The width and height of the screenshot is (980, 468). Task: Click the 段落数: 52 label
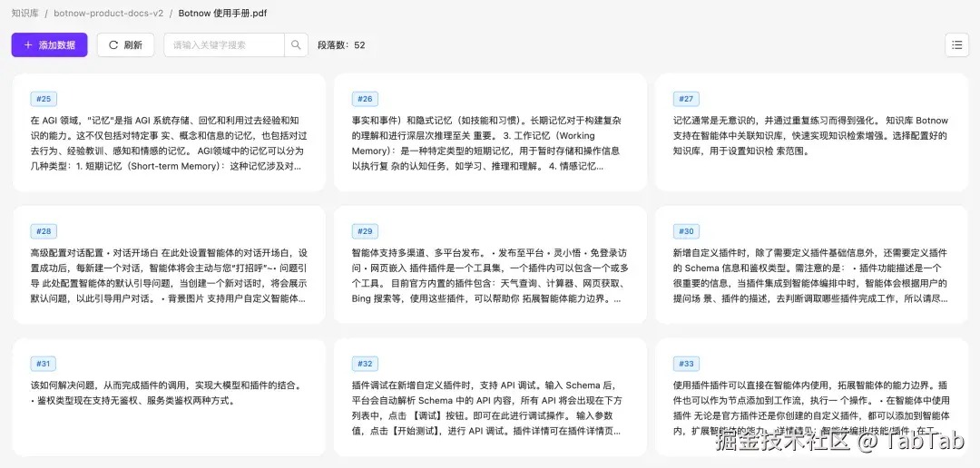tap(341, 45)
